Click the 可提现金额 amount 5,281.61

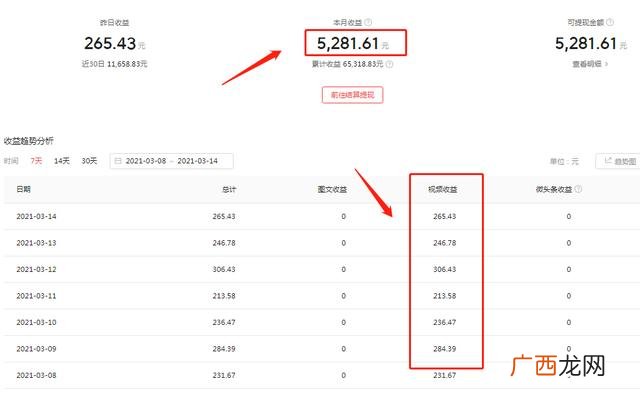pos(586,43)
